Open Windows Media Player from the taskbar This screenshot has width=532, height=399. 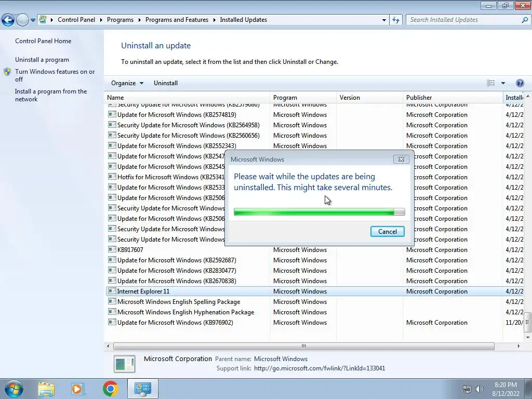coord(77,389)
